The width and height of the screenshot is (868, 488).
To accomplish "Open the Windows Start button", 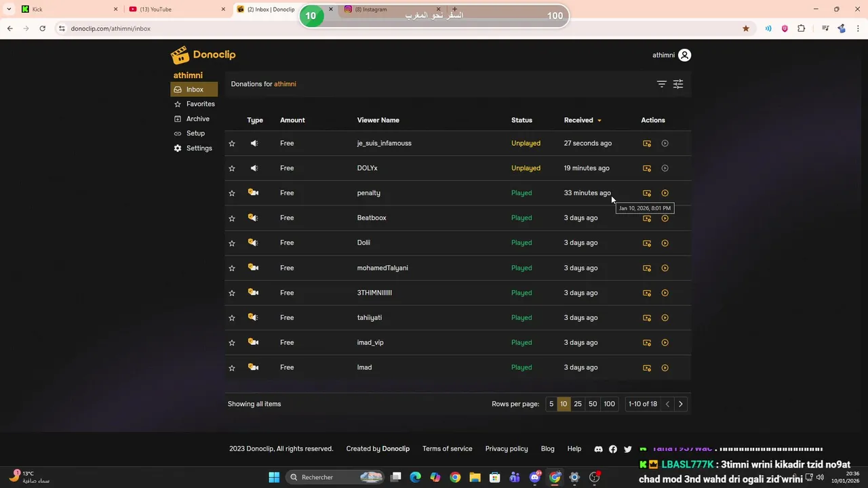I will pos(274,477).
